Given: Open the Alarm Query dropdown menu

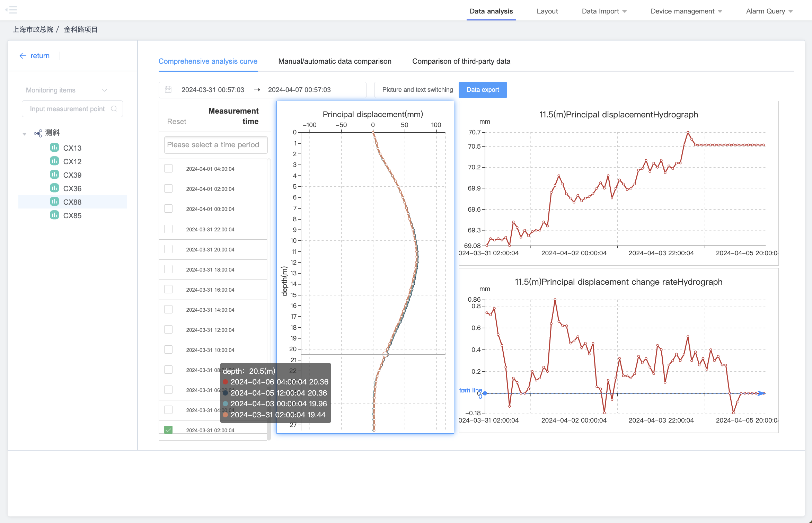Looking at the screenshot, I should (769, 11).
